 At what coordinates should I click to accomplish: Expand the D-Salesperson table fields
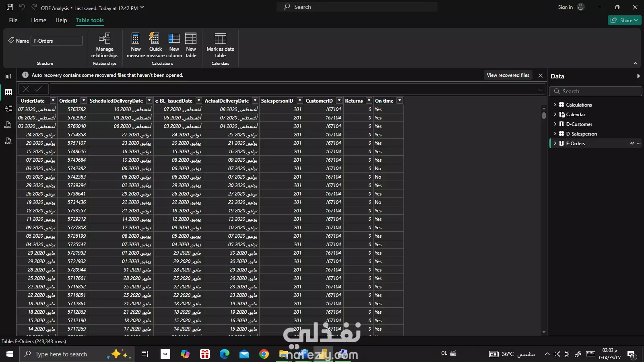pyautogui.click(x=555, y=134)
